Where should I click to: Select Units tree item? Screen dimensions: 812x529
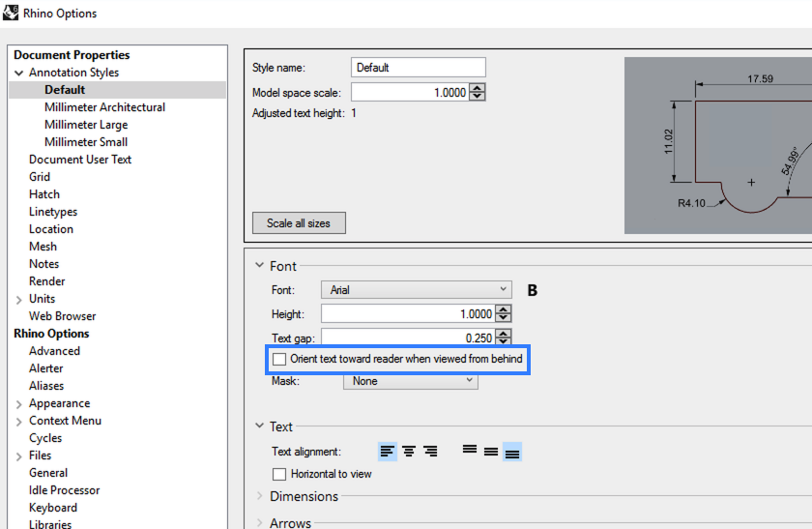pyautogui.click(x=42, y=299)
